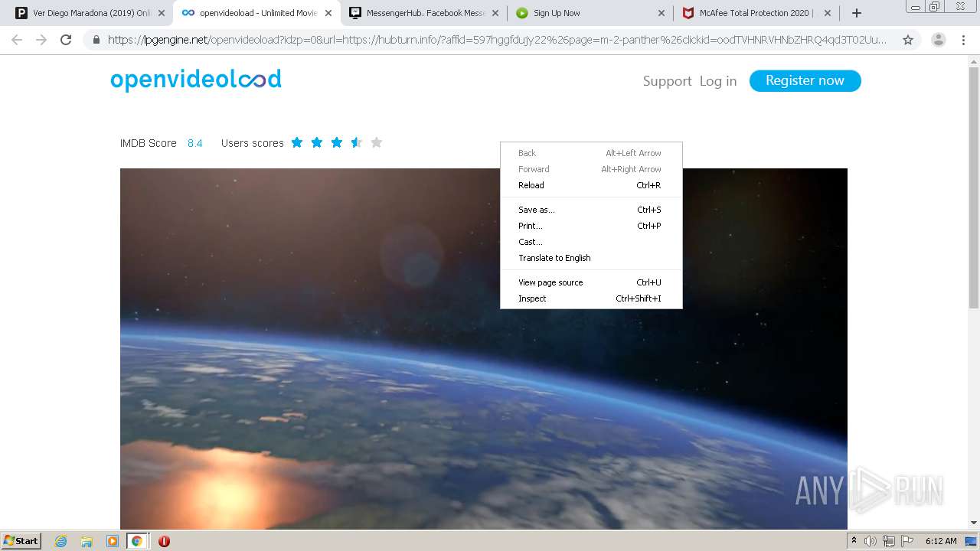This screenshot has height=551, width=980.
Task: Click the scrollbar down arrow
Action: point(974,523)
